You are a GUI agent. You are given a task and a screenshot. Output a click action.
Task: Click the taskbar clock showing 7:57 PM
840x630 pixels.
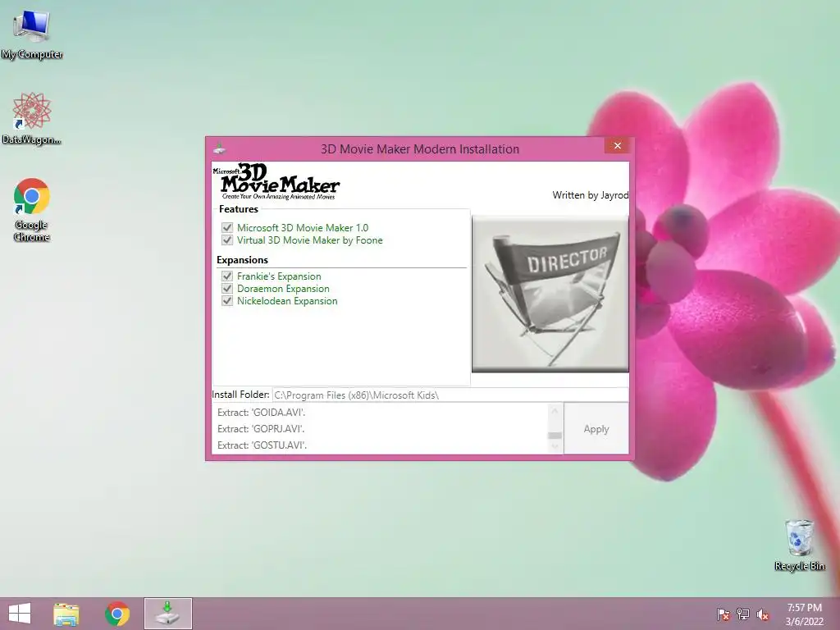click(x=804, y=614)
